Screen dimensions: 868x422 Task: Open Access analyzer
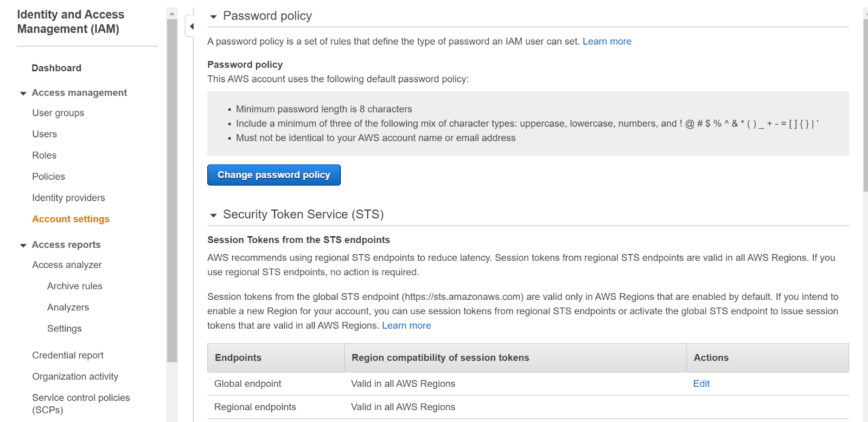coord(67,265)
